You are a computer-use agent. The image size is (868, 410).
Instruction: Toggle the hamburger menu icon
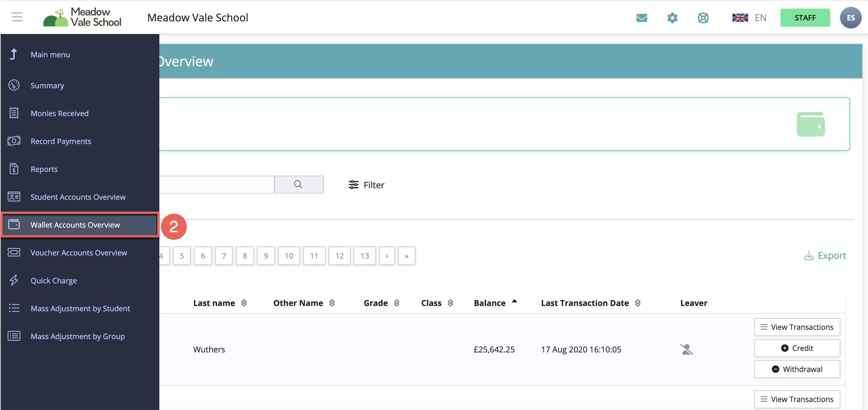click(17, 17)
